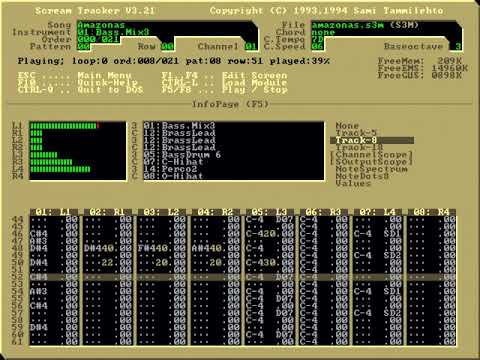Screen dimensions: 480x360
Task: Click the FreeEMS 14960K status readout
Action: tap(423, 68)
